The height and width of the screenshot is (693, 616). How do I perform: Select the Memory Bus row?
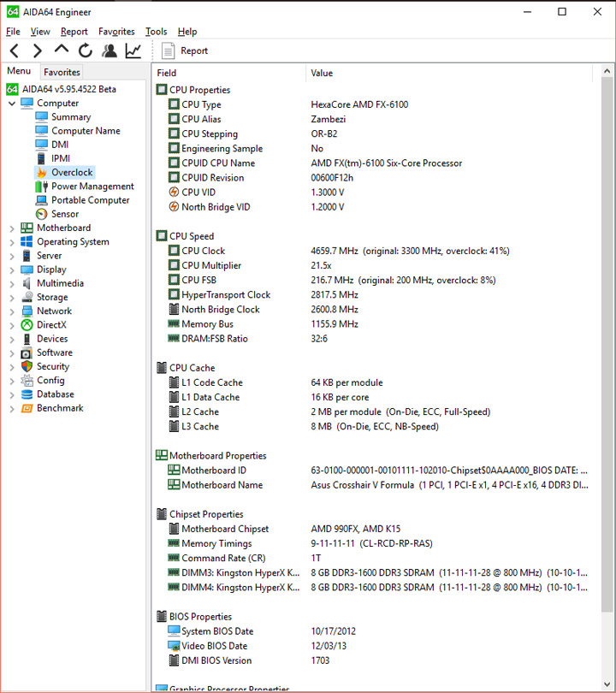point(373,324)
